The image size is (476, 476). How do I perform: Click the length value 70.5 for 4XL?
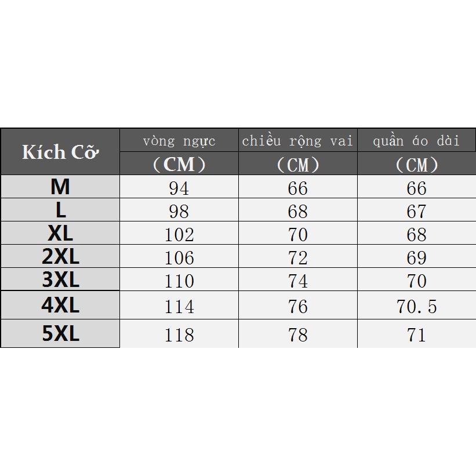point(416,306)
